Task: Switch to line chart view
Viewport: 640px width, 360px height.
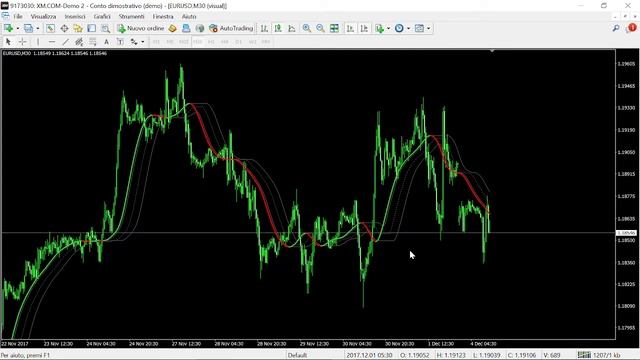Action: click(292, 28)
